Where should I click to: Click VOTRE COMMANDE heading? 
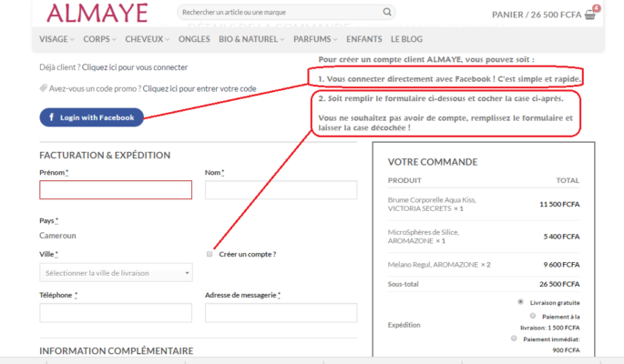[x=433, y=162]
